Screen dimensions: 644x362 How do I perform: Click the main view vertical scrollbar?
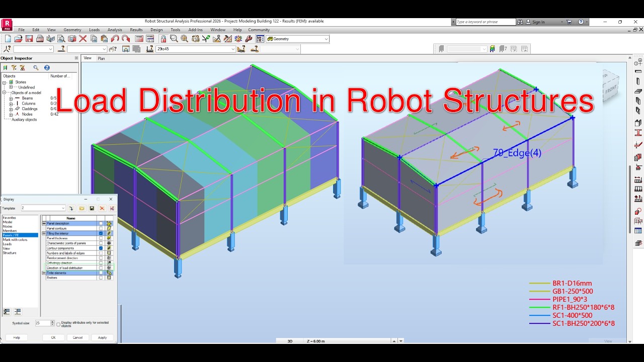point(629,199)
